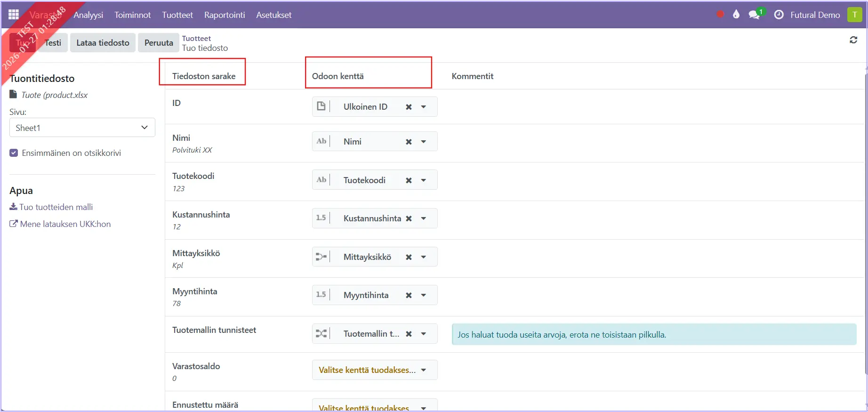Open the Asetukset menu
The height and width of the screenshot is (412, 868).
click(x=274, y=15)
